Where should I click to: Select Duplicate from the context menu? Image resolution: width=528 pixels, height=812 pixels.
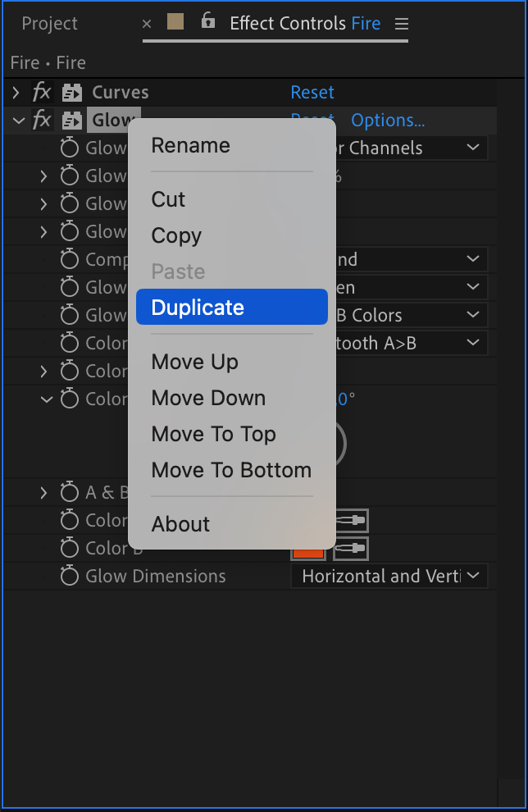232,307
